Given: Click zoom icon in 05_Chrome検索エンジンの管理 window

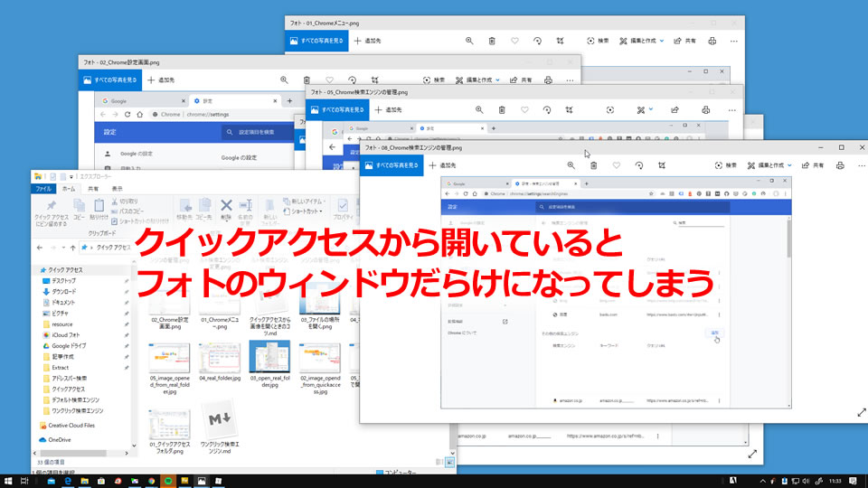Looking at the screenshot, I should tap(479, 109).
